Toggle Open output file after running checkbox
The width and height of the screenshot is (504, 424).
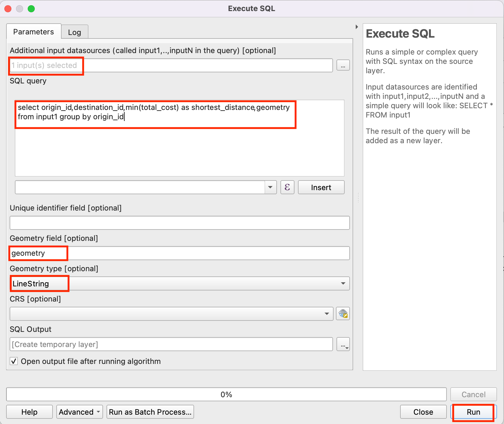(x=14, y=361)
